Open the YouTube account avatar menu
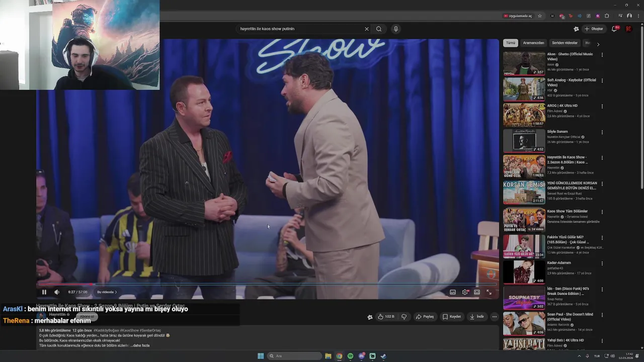 click(x=628, y=29)
